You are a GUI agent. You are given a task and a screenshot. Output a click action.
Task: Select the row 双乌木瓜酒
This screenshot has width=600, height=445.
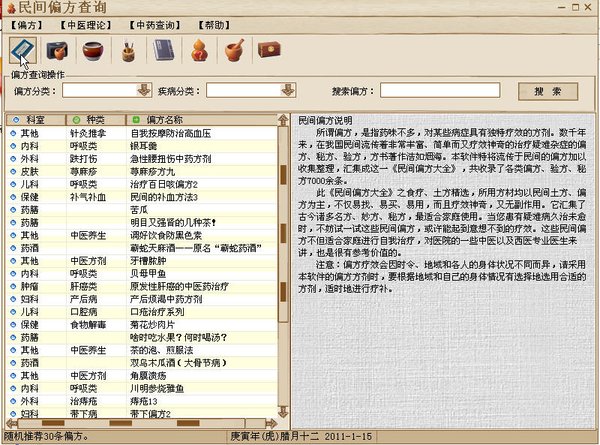[x=142, y=363]
